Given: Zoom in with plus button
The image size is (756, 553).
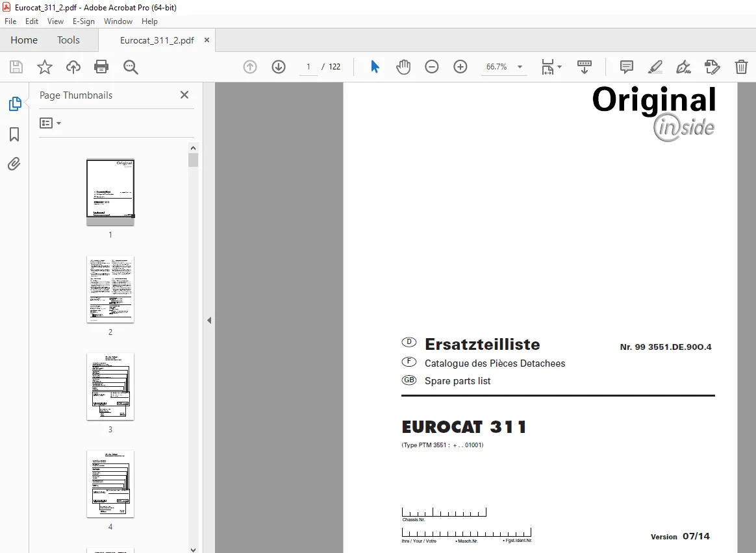Looking at the screenshot, I should (x=460, y=67).
